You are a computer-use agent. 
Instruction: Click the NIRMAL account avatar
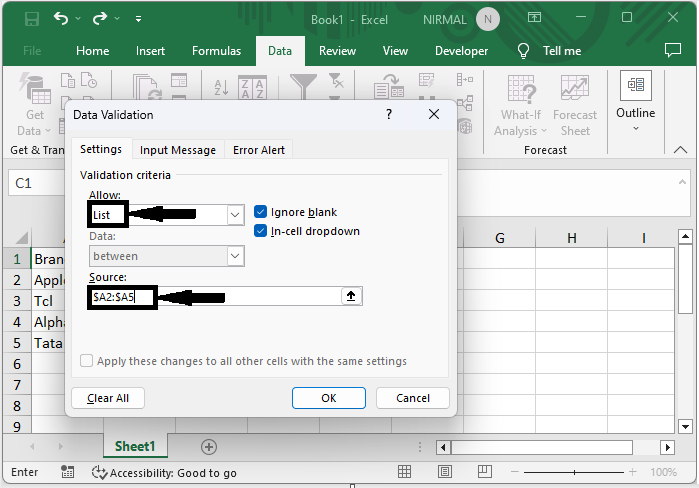click(488, 20)
